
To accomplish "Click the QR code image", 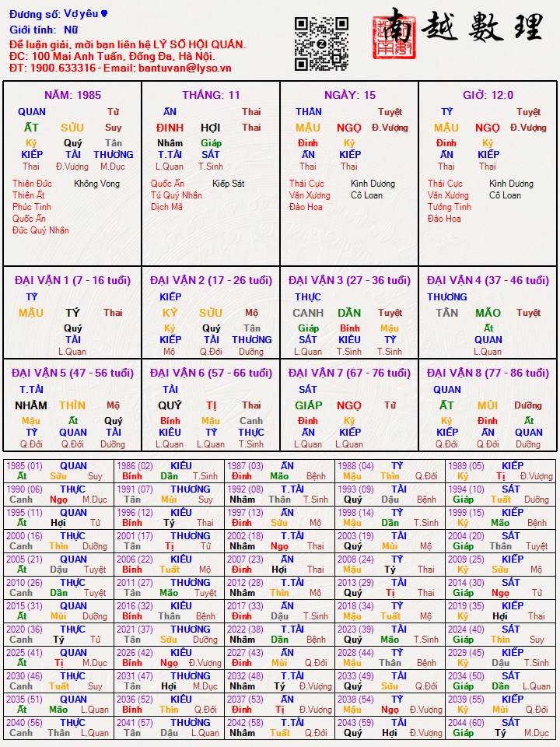I will click(321, 44).
